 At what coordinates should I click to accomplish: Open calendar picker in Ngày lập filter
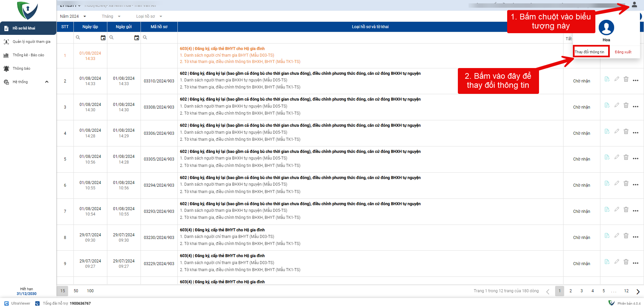tap(103, 38)
